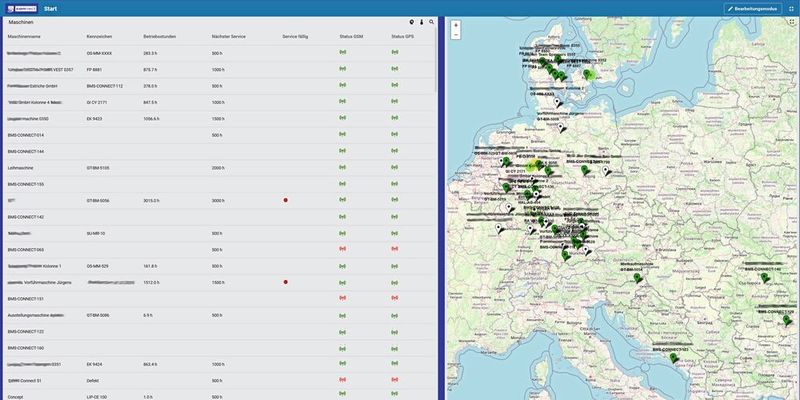Sort by Service fällig column header
The width and height of the screenshot is (800, 400).
coord(295,37)
